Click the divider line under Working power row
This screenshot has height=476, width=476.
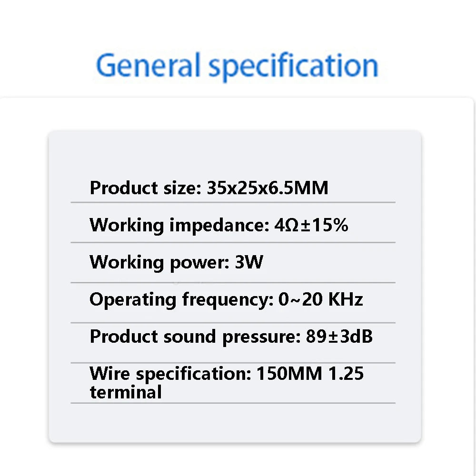[233, 283]
